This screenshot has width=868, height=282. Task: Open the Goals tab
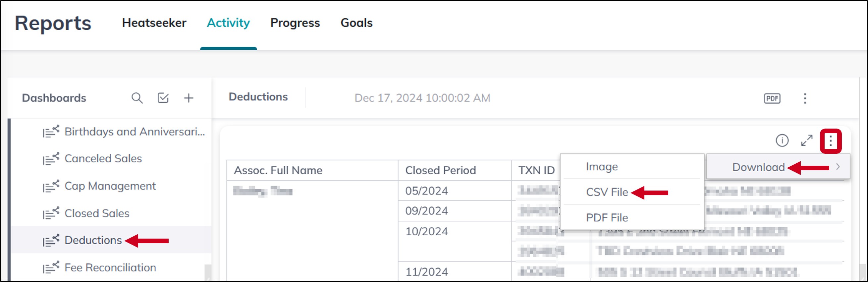point(356,23)
